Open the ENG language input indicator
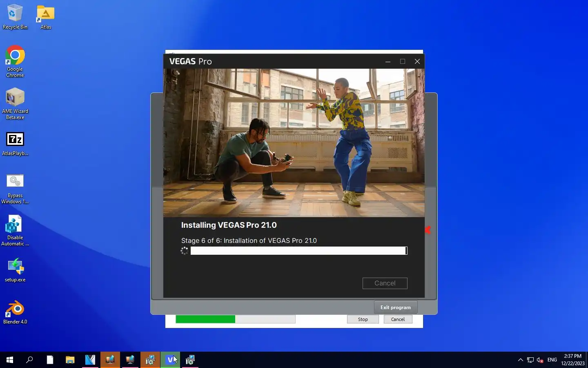The height and width of the screenshot is (368, 588). tap(552, 360)
